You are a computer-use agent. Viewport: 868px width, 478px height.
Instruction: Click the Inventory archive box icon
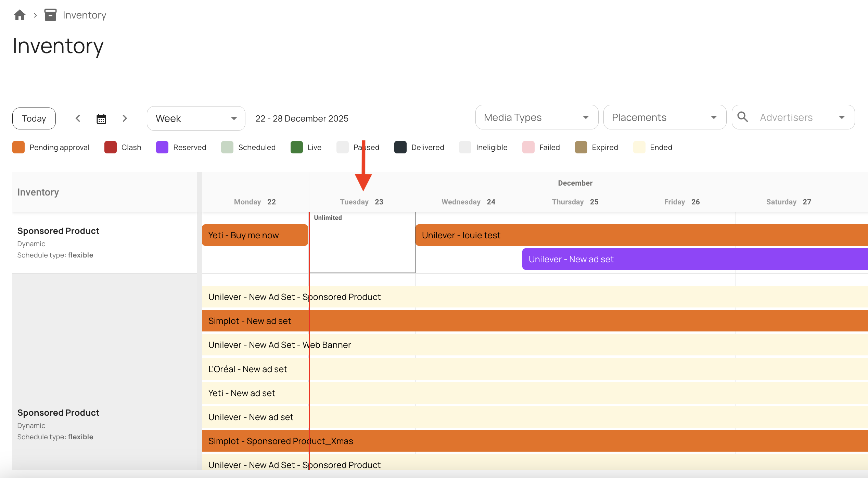coord(50,15)
